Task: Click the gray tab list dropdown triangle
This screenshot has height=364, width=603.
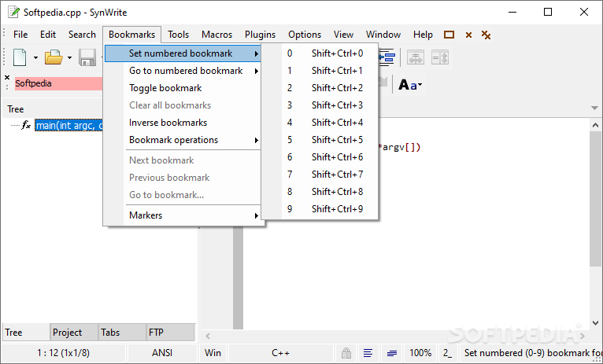Action: click(594, 108)
